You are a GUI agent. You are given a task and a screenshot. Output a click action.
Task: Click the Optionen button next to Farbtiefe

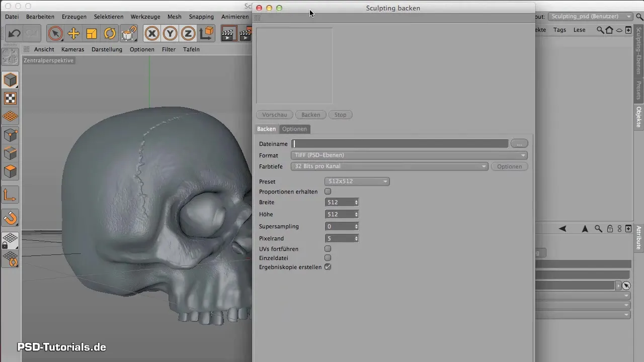[509, 166]
